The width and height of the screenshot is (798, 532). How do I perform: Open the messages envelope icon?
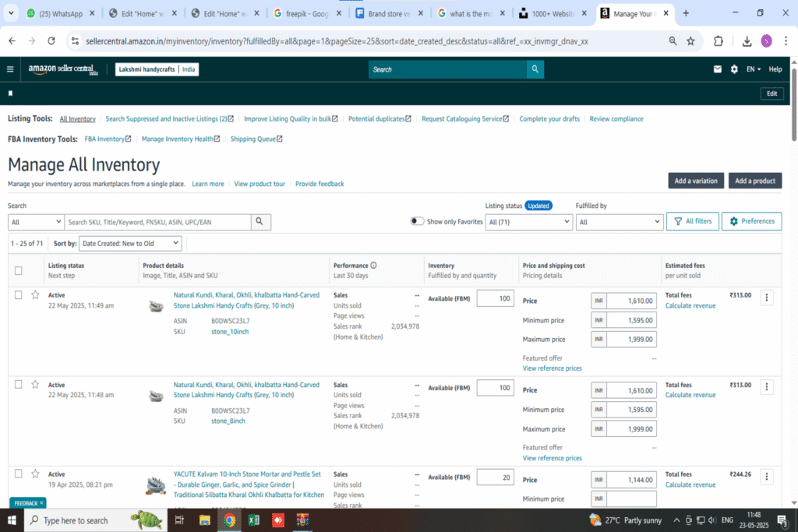click(x=718, y=69)
